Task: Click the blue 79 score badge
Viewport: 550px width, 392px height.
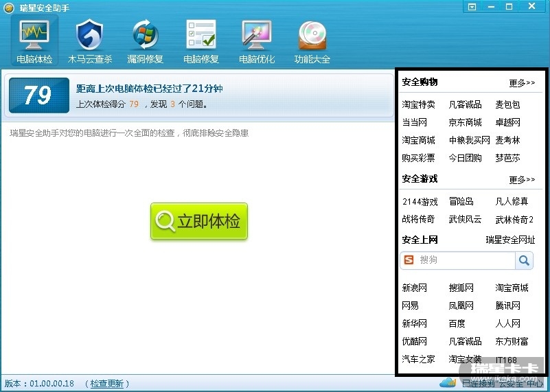Action: tap(39, 95)
